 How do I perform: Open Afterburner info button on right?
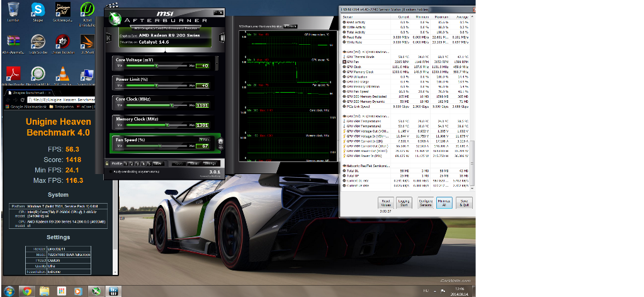[x=222, y=38]
